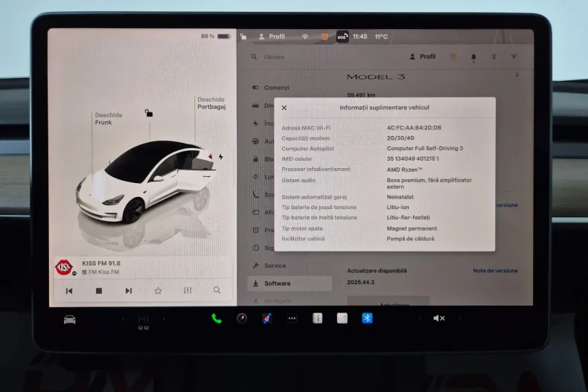The width and height of the screenshot is (588, 392).
Task: Open Bluetooth icon in settings header
Action: click(x=494, y=57)
